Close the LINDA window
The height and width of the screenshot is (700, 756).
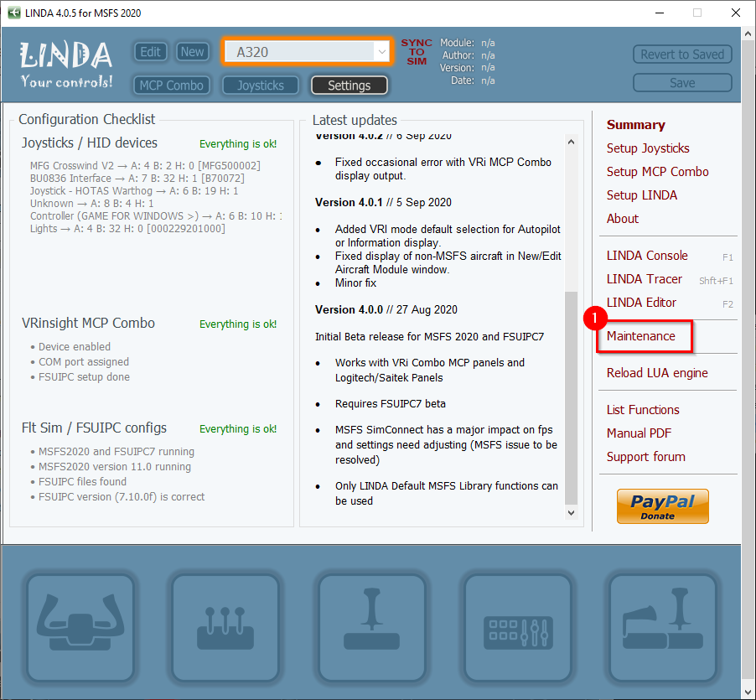coord(735,13)
